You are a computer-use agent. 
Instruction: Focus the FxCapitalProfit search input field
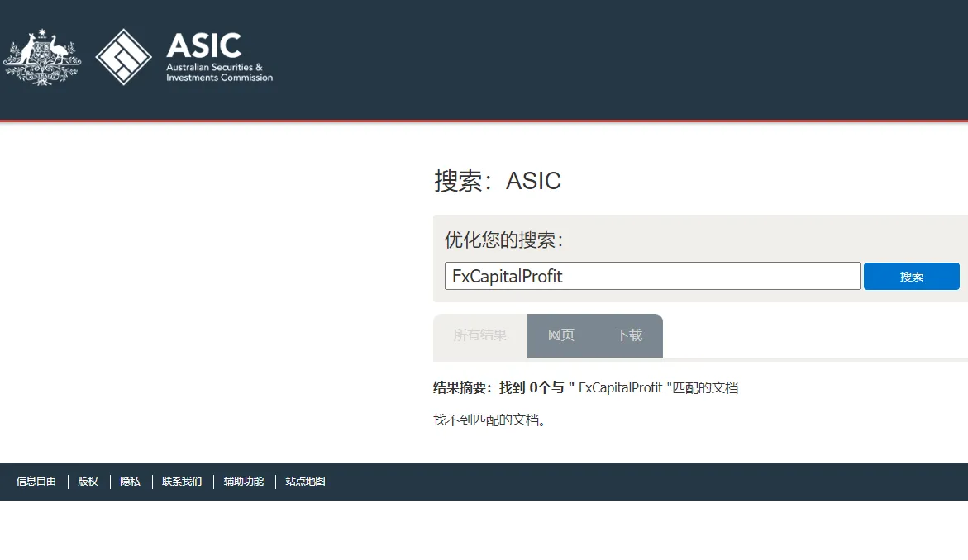coord(652,276)
